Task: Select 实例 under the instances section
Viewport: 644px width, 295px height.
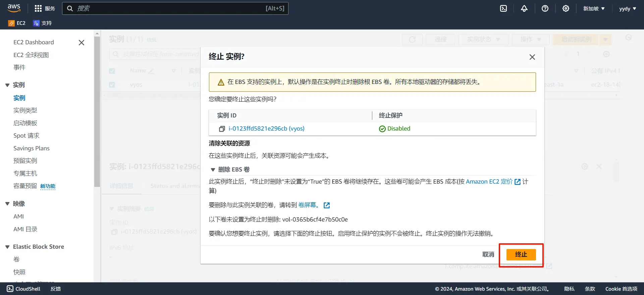Action: (x=19, y=98)
